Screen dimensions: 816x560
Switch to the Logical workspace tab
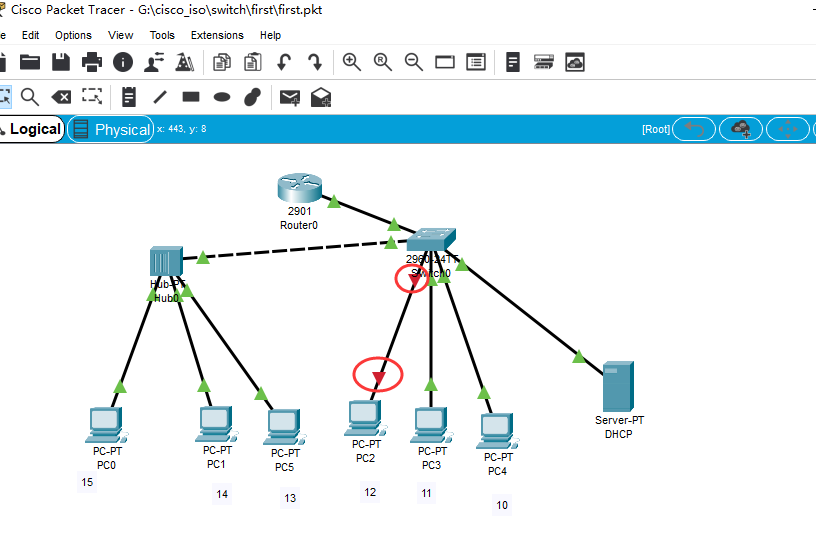tap(31, 129)
